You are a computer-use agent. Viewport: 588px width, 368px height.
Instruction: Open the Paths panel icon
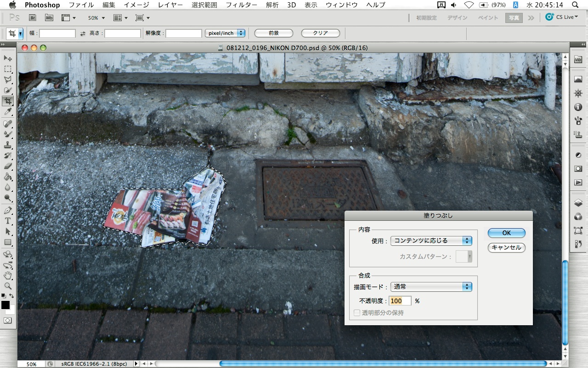point(578,230)
